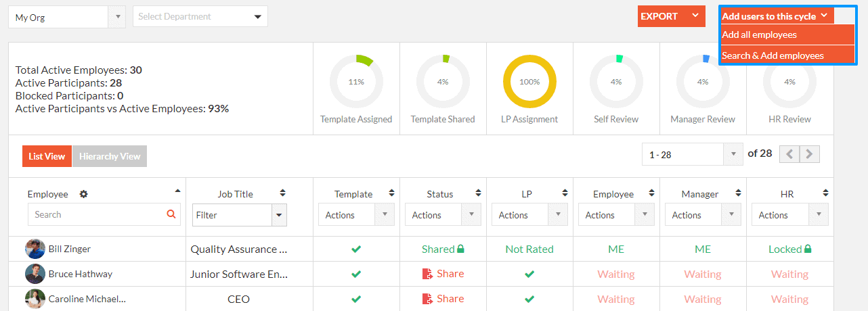Open Template Actions dropdown
Viewport: 868px width, 311px height.
point(356,215)
